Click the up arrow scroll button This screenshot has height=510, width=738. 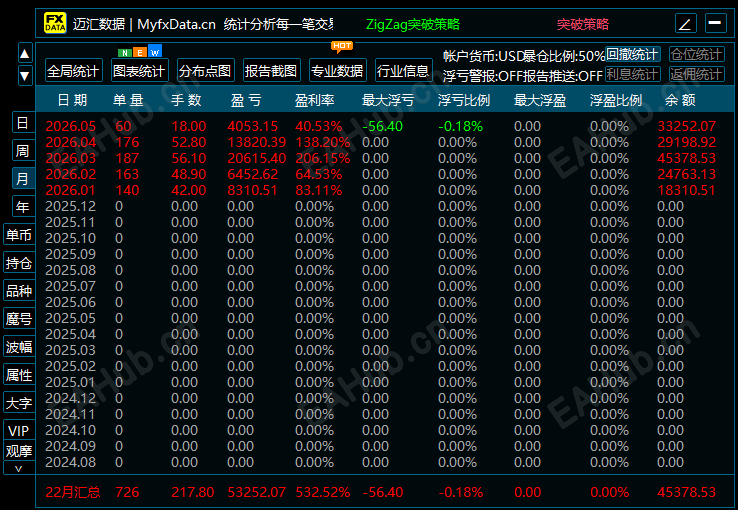(25, 54)
